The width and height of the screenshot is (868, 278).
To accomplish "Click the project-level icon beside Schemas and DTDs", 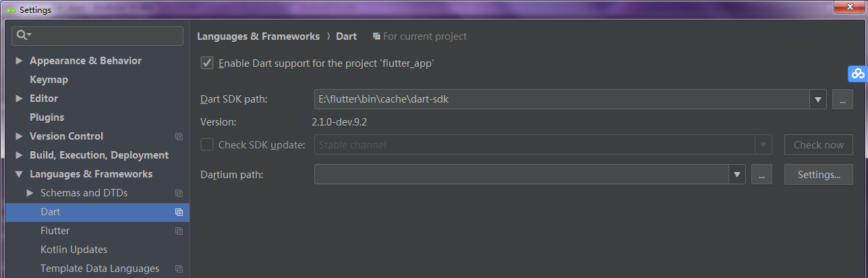I will [179, 193].
